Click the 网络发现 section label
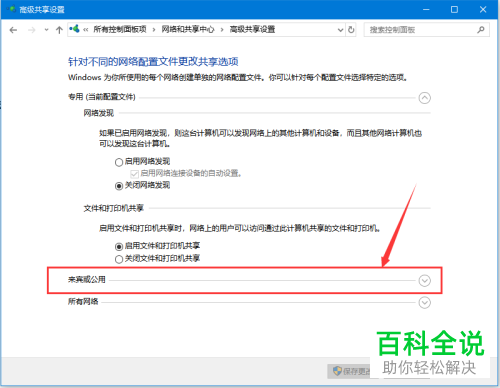The image size is (500, 388). click(x=99, y=113)
